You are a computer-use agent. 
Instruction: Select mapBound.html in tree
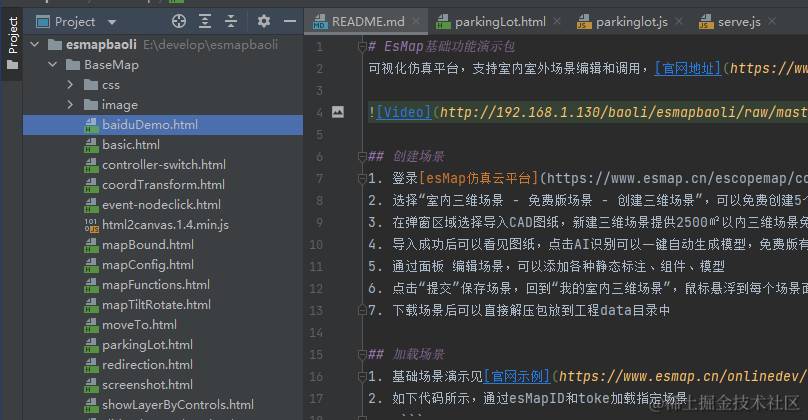click(163, 245)
